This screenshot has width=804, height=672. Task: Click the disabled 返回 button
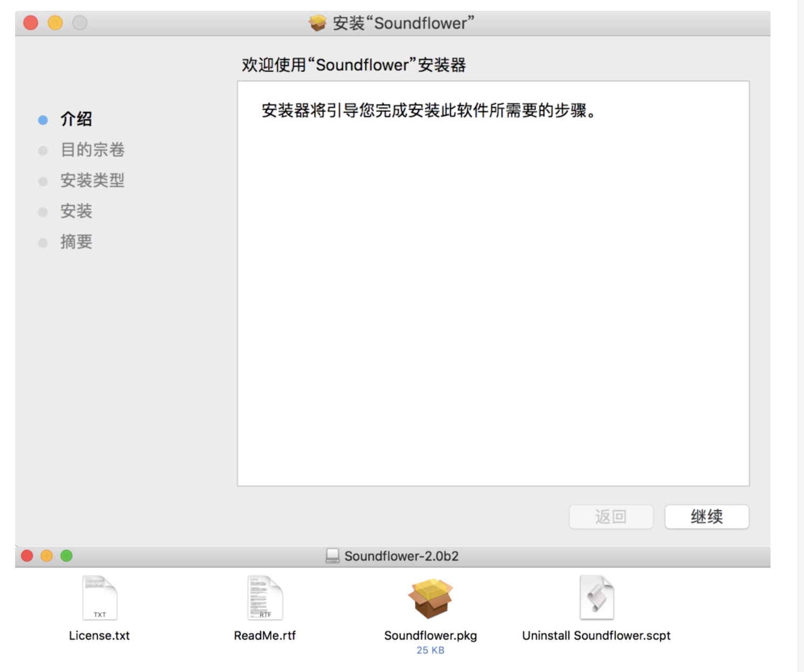[x=611, y=517]
